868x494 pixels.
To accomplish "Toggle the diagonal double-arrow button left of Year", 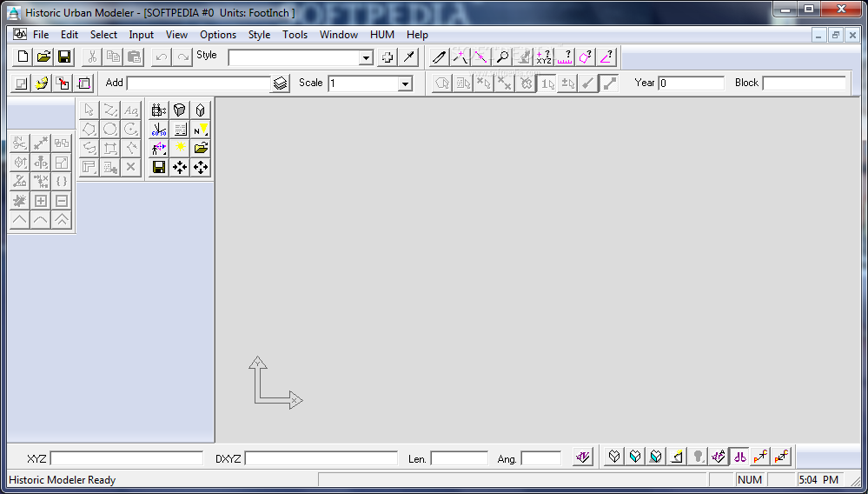I will (x=609, y=83).
